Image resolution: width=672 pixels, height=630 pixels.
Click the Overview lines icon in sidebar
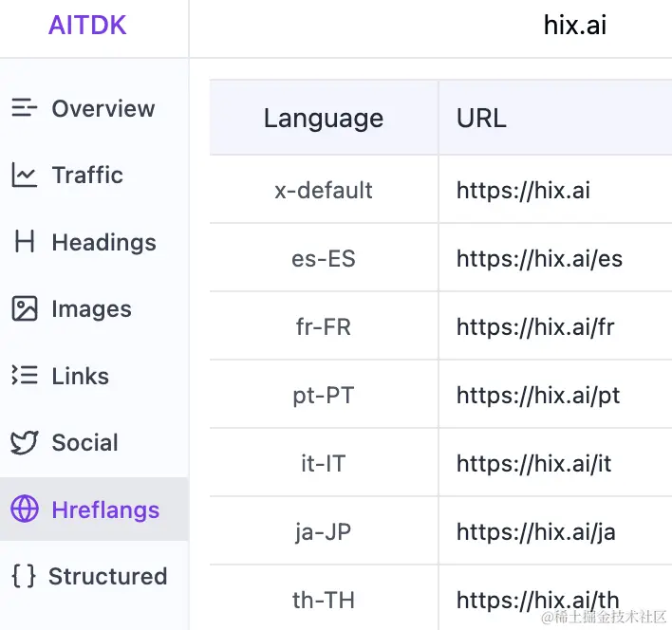[24, 108]
